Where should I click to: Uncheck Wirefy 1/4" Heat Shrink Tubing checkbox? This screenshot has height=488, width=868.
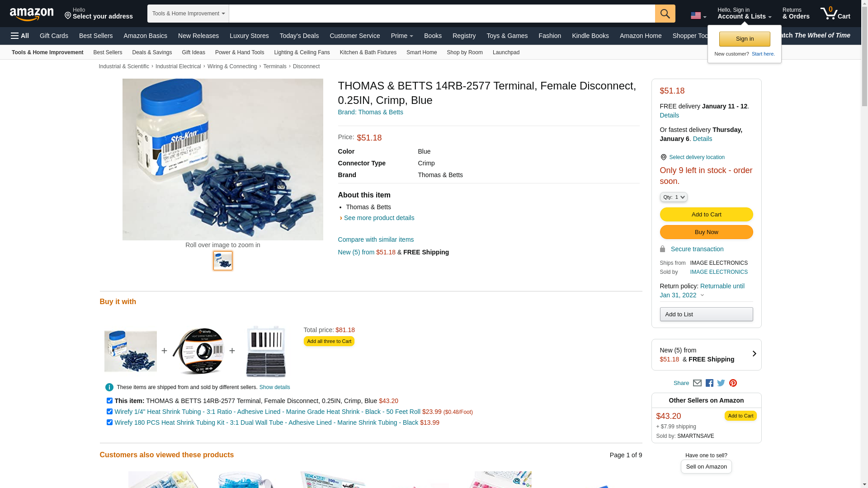point(109,412)
